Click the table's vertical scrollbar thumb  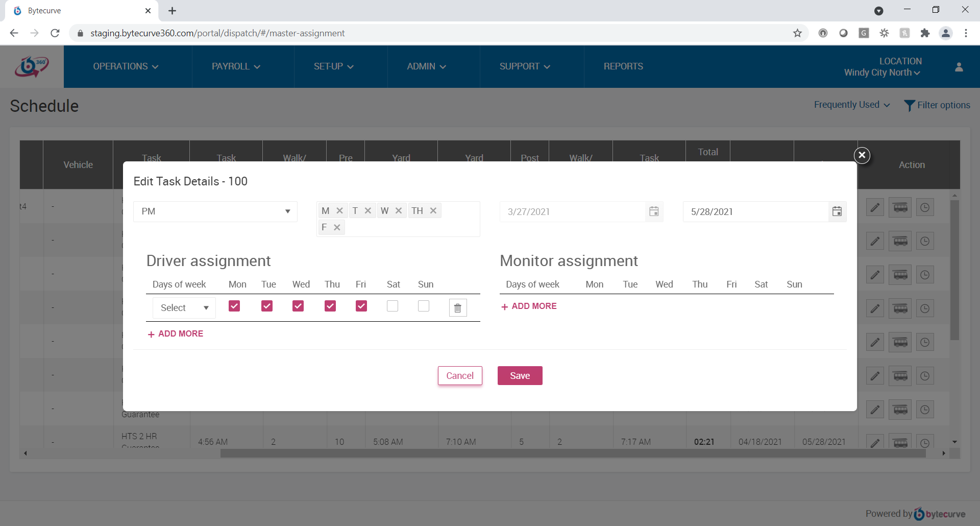coord(954,270)
